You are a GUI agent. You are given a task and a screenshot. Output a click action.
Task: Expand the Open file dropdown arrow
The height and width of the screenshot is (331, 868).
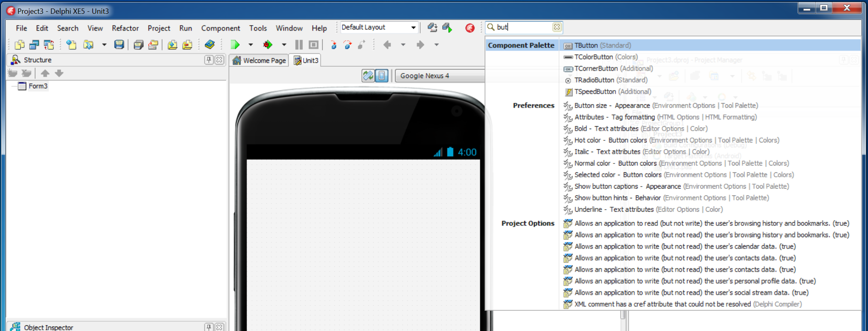104,45
